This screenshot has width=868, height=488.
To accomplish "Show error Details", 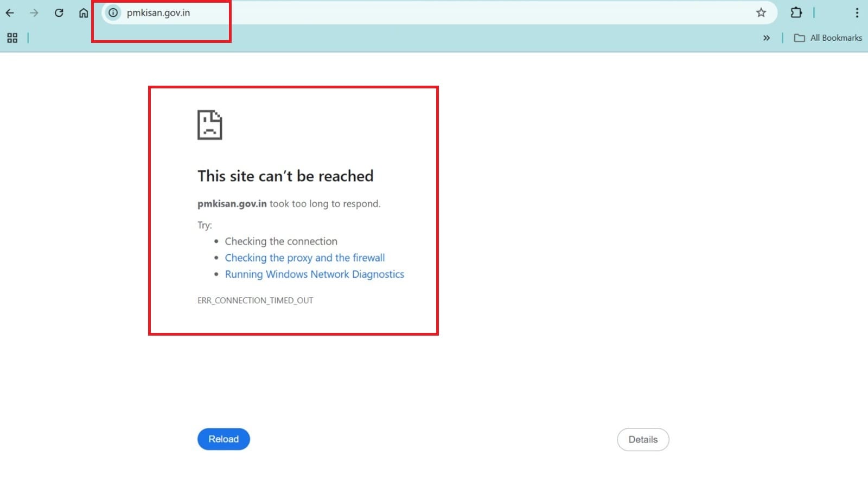I will coord(643,440).
